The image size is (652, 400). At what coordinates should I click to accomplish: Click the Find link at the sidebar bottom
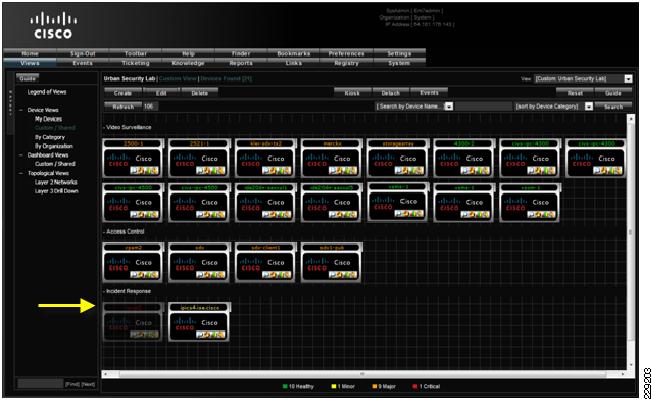(x=72, y=384)
